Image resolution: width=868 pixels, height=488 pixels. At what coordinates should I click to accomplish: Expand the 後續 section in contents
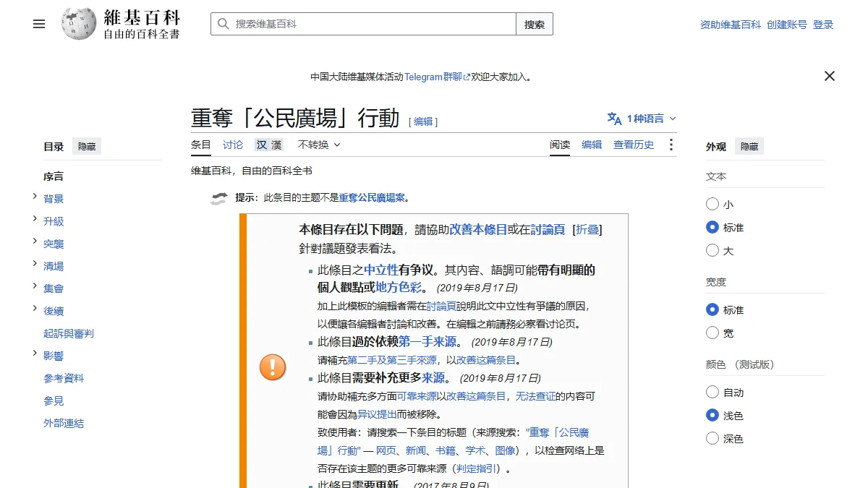point(35,309)
